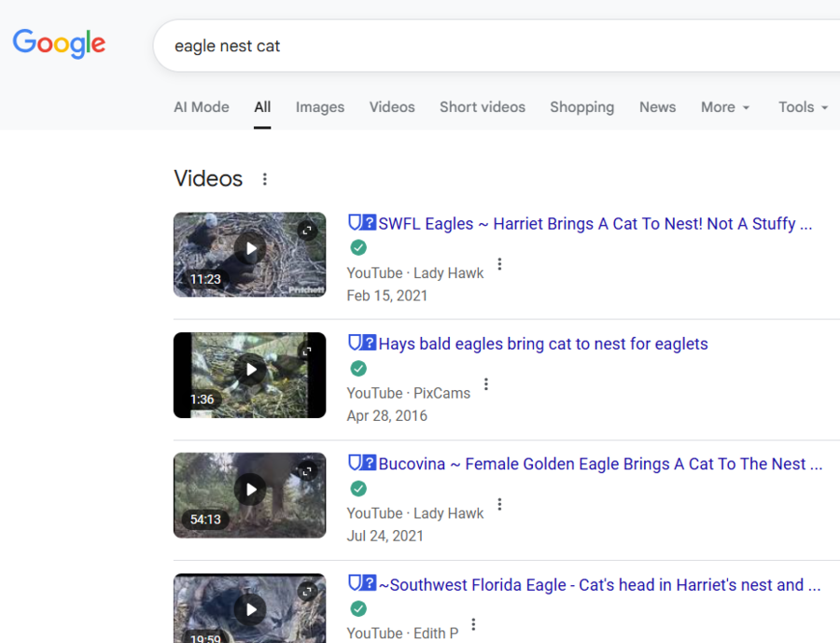Click green checkmark under Hays bald eagles title
840x643 pixels.
358,368
